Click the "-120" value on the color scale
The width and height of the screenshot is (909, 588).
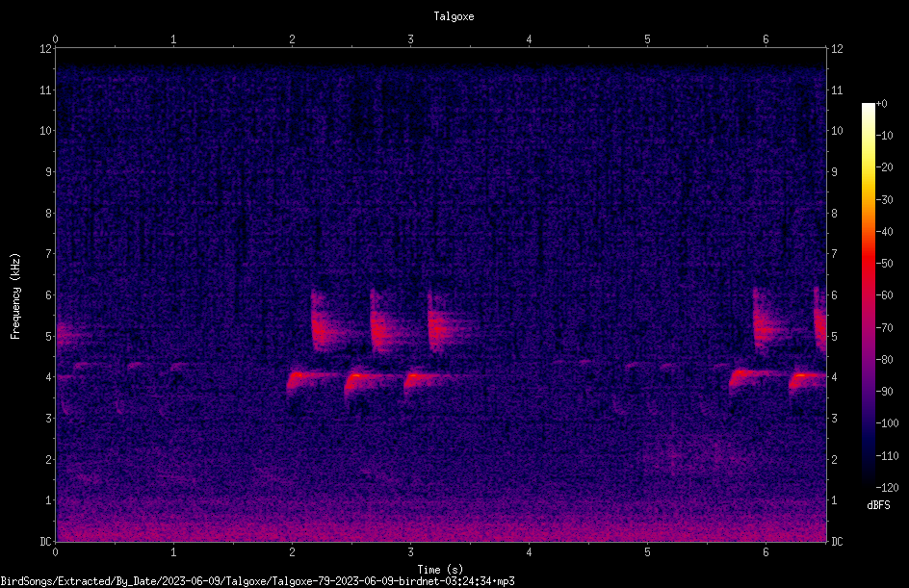(x=888, y=488)
